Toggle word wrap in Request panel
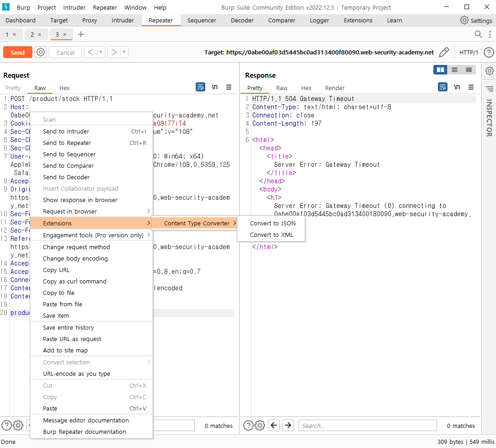 tap(200, 87)
